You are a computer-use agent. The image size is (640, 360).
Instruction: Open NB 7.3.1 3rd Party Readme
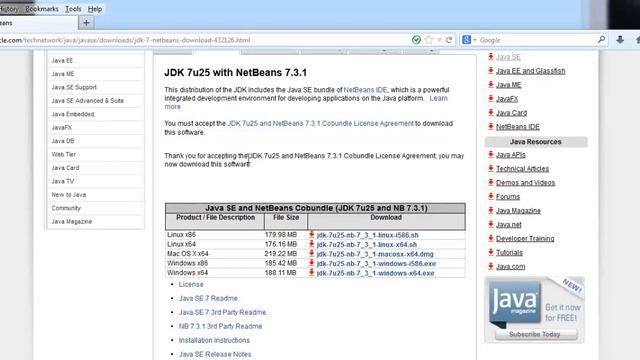[x=220, y=326]
